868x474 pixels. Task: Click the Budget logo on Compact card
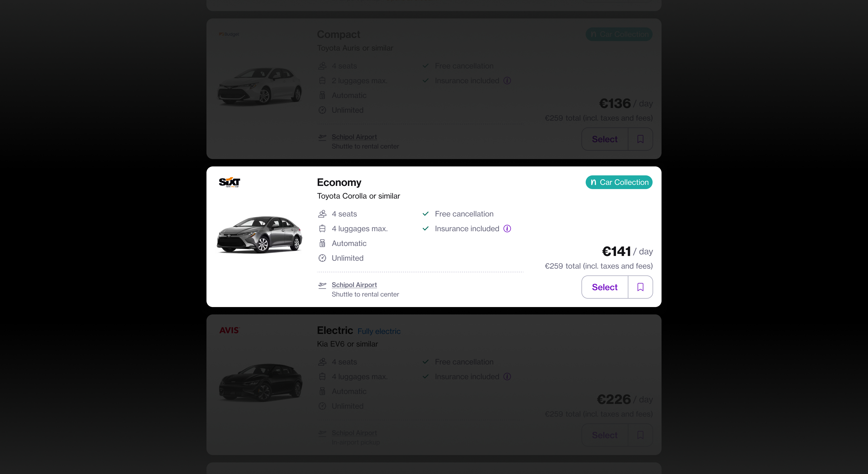229,34
